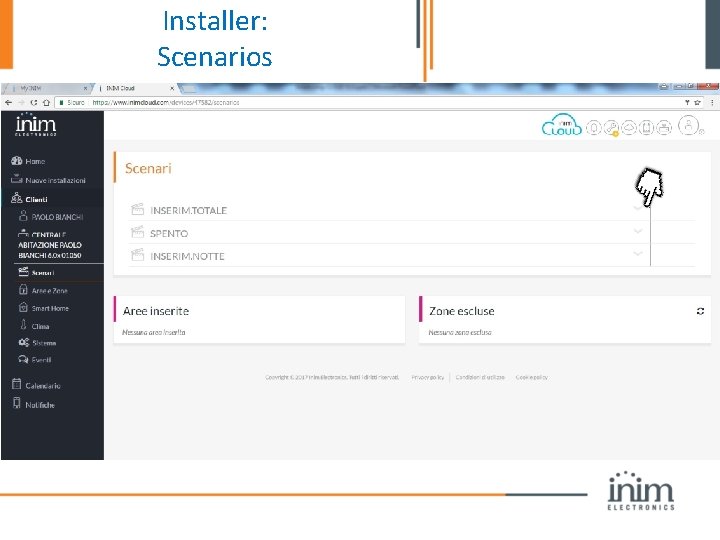Open customer PAOLO BIANCHI

pyautogui.click(x=57, y=217)
